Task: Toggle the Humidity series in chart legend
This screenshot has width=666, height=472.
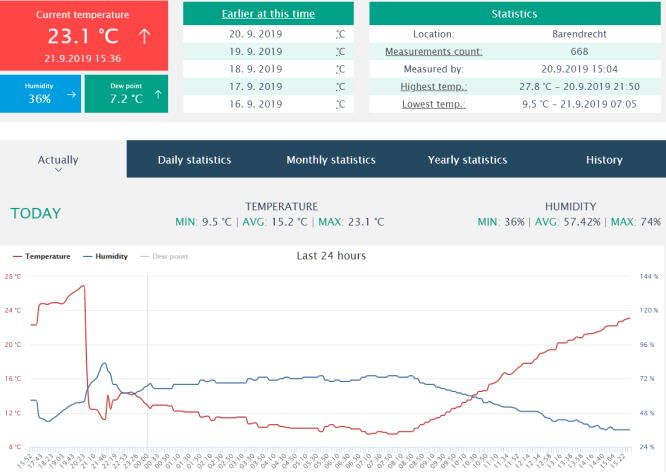Action: [x=105, y=257]
